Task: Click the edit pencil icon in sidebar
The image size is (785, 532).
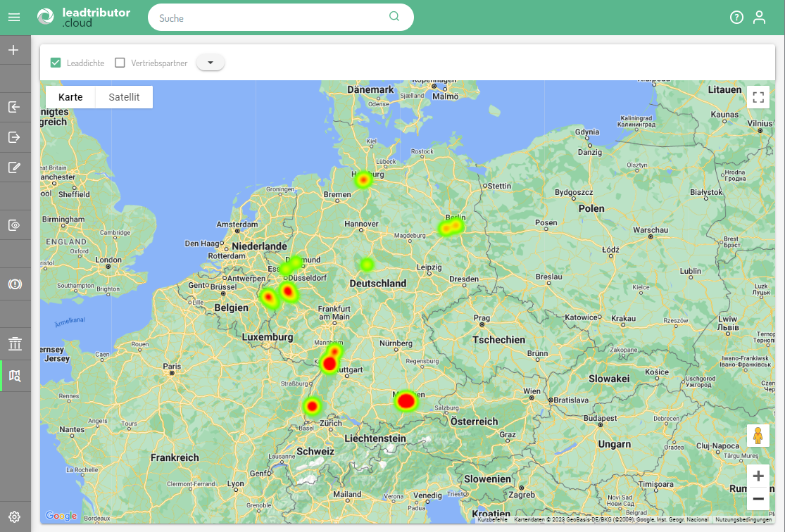Action: click(14, 167)
